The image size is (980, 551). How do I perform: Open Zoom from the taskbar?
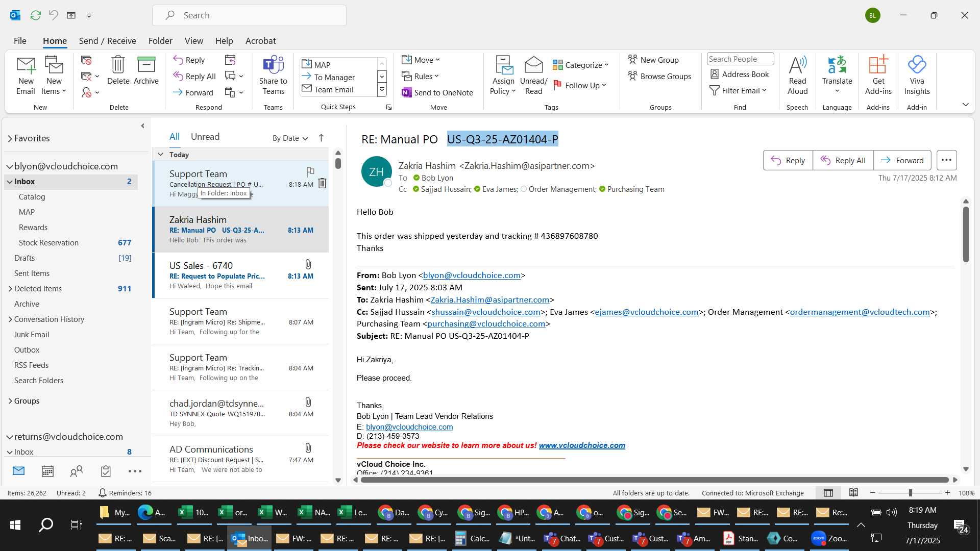click(829, 538)
